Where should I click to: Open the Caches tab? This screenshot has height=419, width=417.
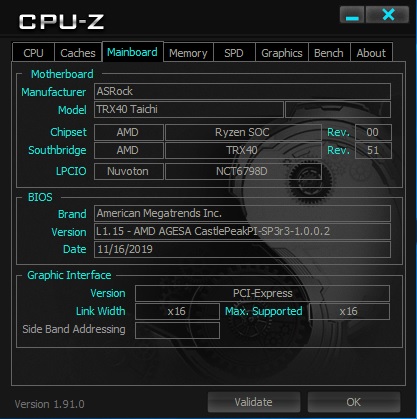point(78,53)
